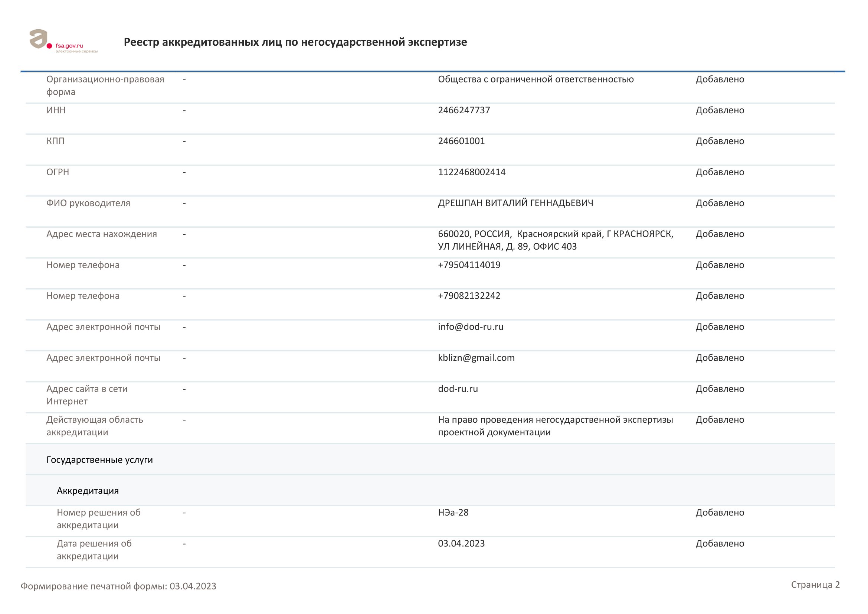Viewport: 868px width, 614px height.
Task: Click the phone number +79504114019
Action: click(x=469, y=265)
